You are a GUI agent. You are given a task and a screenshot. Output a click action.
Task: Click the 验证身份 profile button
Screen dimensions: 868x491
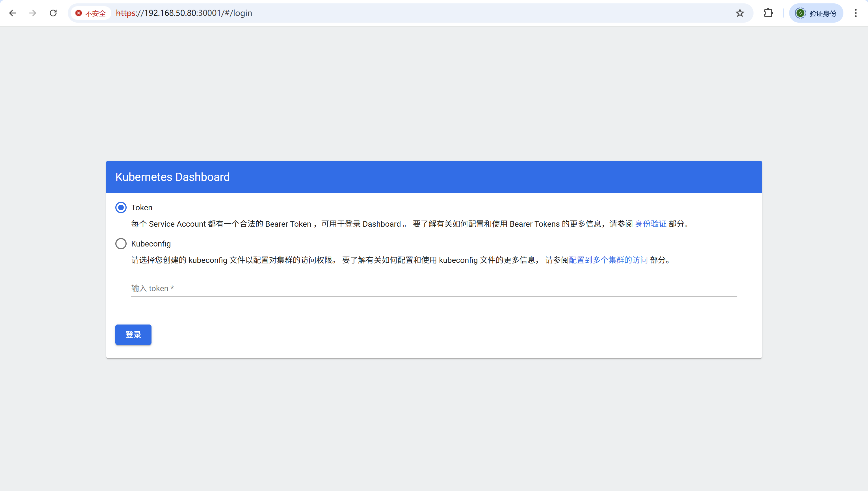[822, 13]
